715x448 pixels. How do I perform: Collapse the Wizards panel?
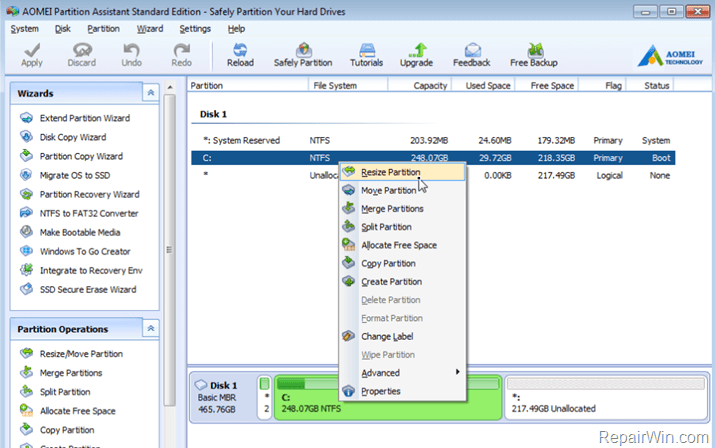[x=150, y=93]
